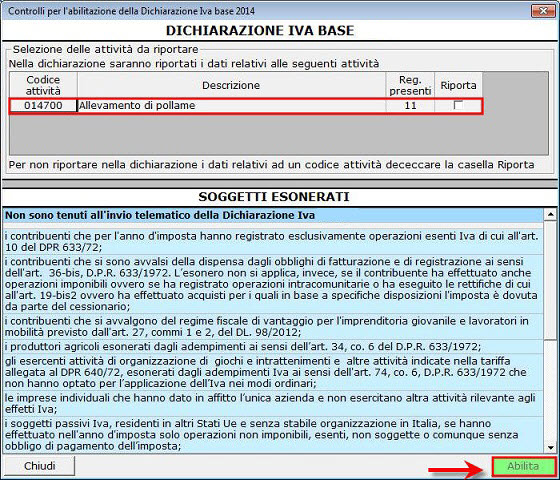Tick the Riporta checkbox for Allevamento di pollame
Screen dimensions: 560x480
(x=458, y=105)
